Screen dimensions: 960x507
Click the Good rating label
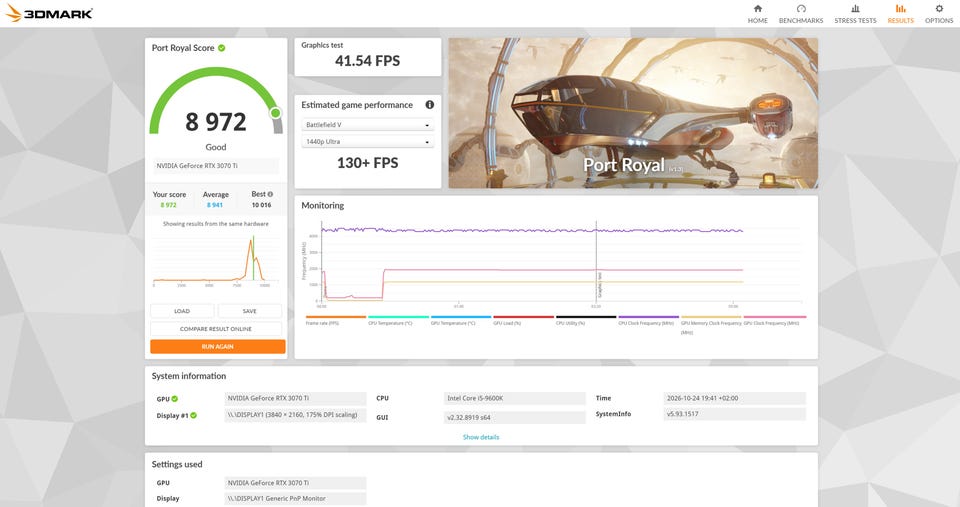[x=216, y=147]
